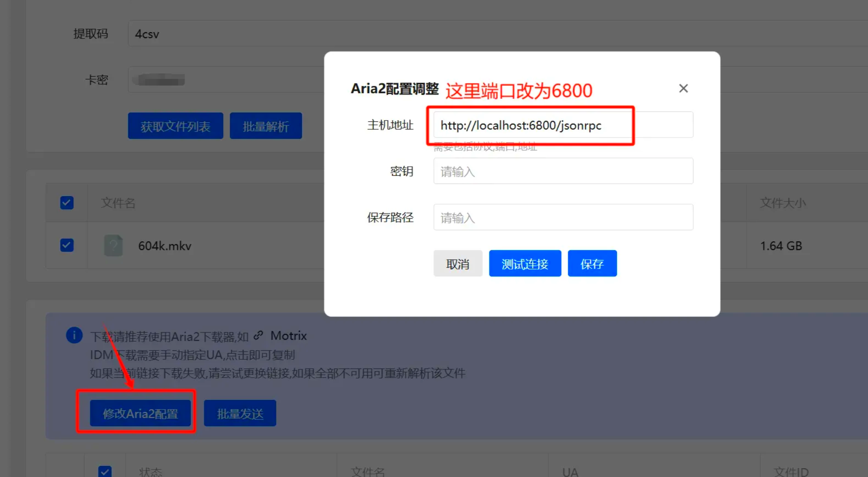The height and width of the screenshot is (477, 868).
Task: Click the file thumbnail icon for 604k.mkv
Action: 113,245
